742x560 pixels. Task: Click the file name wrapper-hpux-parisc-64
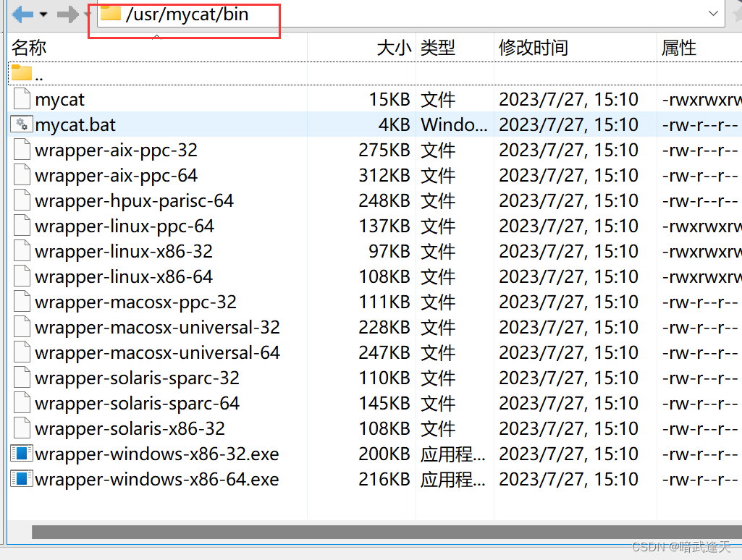(x=135, y=201)
